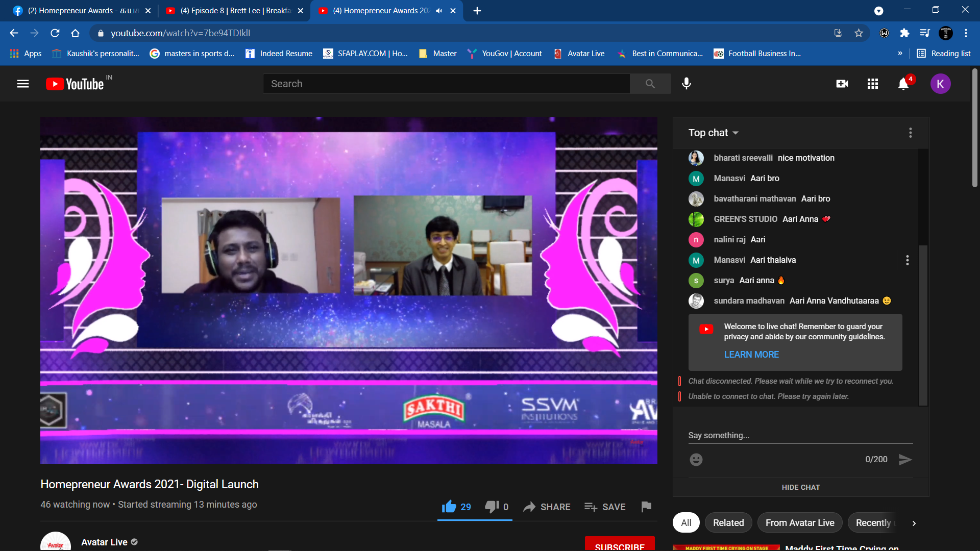
Task: Open the K account avatar menu
Action: [x=940, y=84]
